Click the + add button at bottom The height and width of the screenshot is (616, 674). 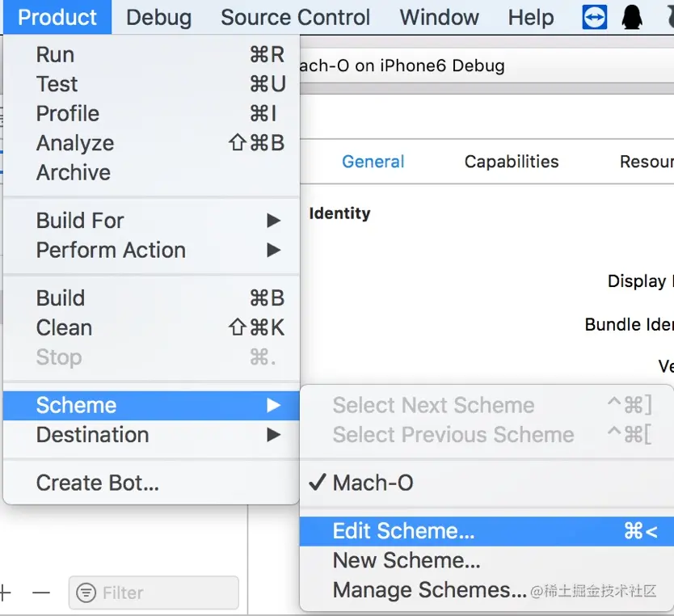point(5,593)
